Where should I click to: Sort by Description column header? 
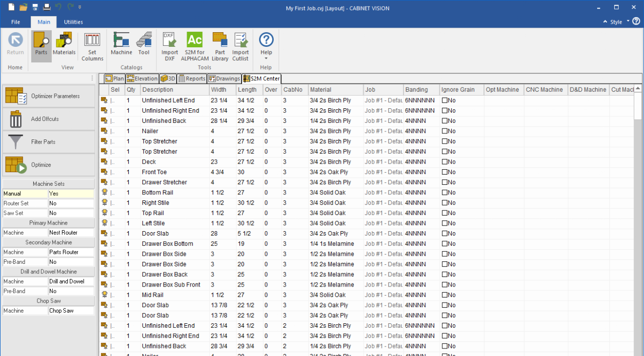175,90
